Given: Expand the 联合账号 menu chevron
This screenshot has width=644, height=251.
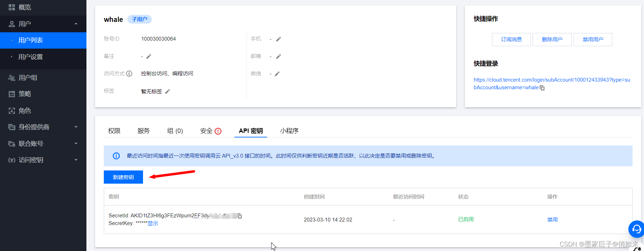Looking at the screenshot, I should pyautogui.click(x=76, y=144).
